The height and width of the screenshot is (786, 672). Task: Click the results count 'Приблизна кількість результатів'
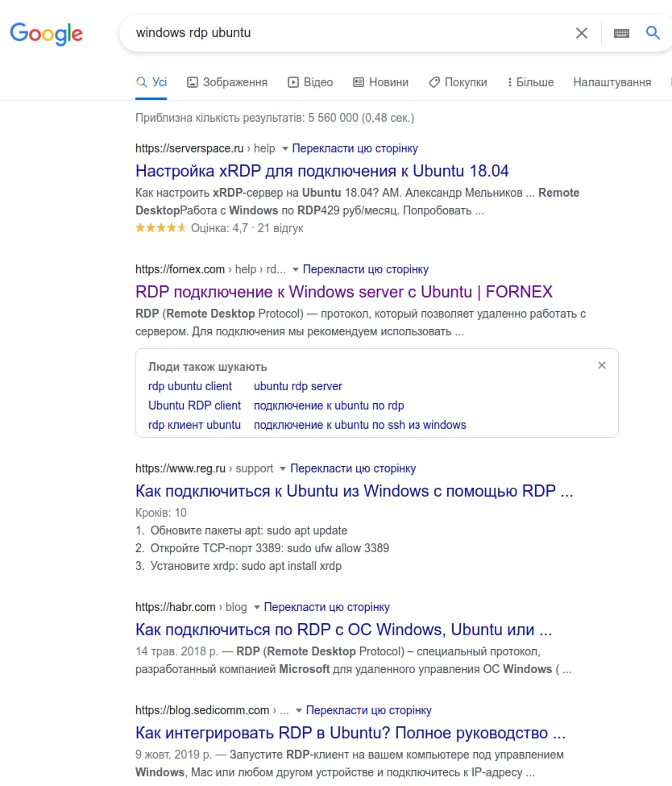[x=275, y=118]
